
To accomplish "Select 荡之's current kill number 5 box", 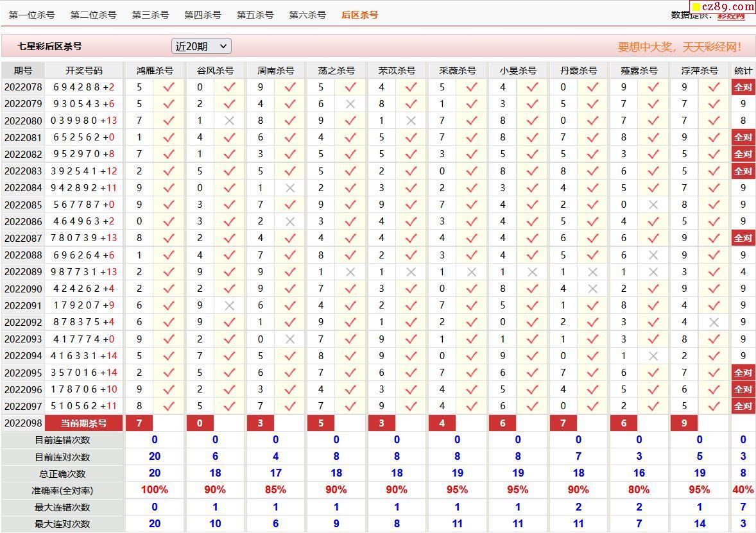I will click(321, 423).
